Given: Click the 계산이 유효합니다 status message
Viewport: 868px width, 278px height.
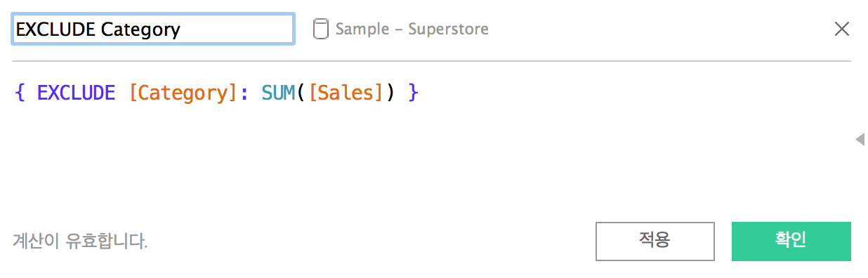Looking at the screenshot, I should tap(80, 241).
